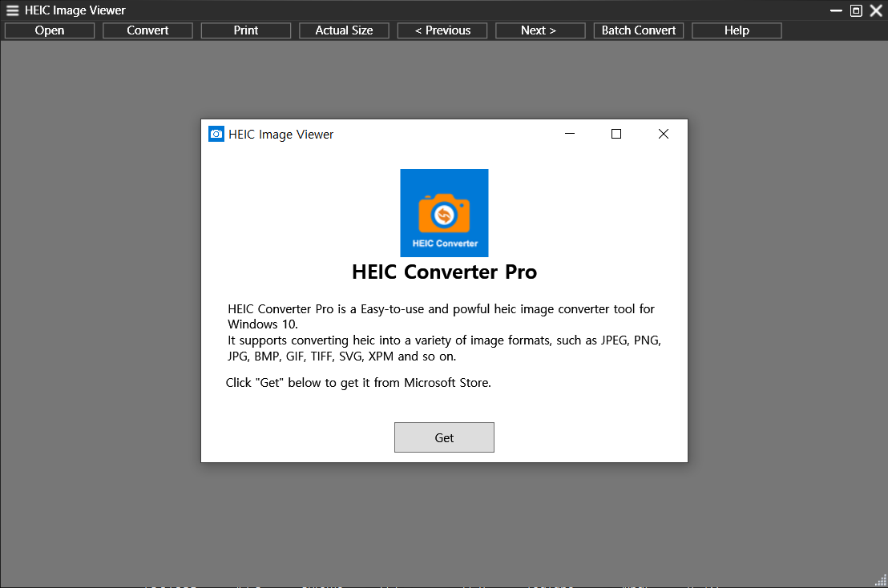Close the main HEIC Image Viewer window

point(875,10)
